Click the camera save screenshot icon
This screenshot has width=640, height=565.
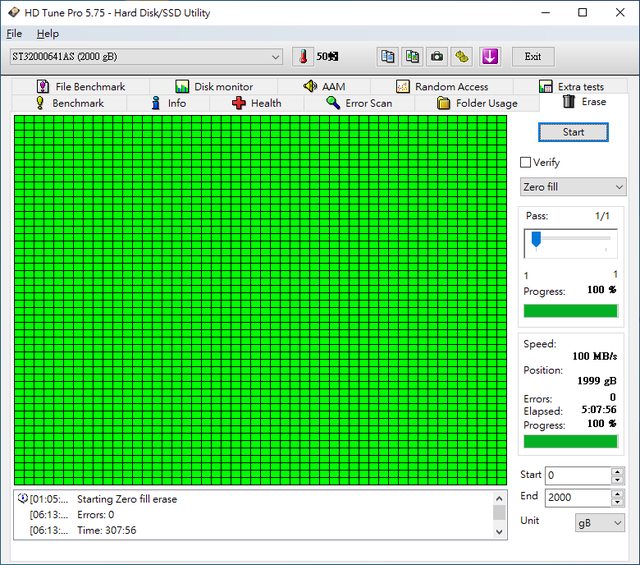tap(437, 56)
